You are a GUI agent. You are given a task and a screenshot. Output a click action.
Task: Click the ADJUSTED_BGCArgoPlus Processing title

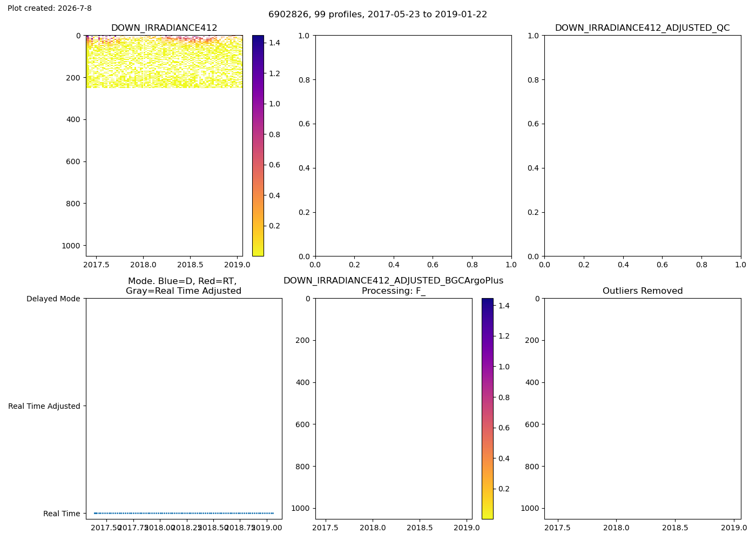(393, 286)
